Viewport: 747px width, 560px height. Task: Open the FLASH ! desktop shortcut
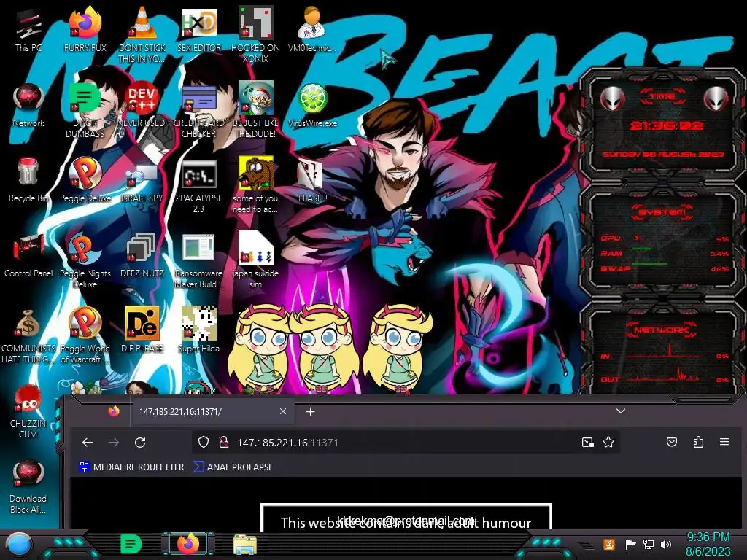pos(312,180)
